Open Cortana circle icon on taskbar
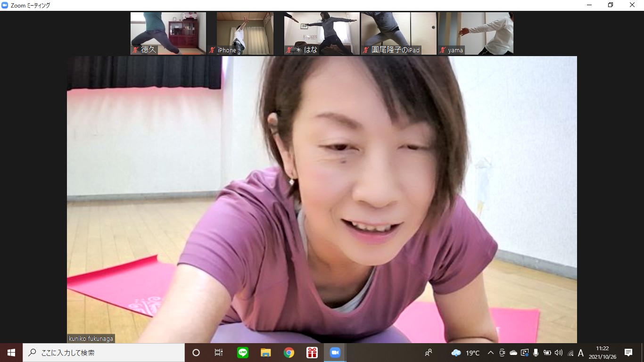 pyautogui.click(x=196, y=353)
